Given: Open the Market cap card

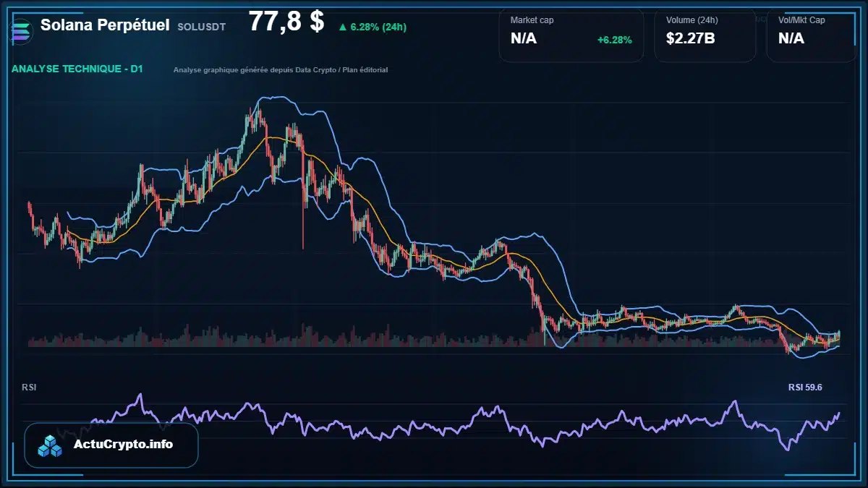Looking at the screenshot, I should (571, 35).
